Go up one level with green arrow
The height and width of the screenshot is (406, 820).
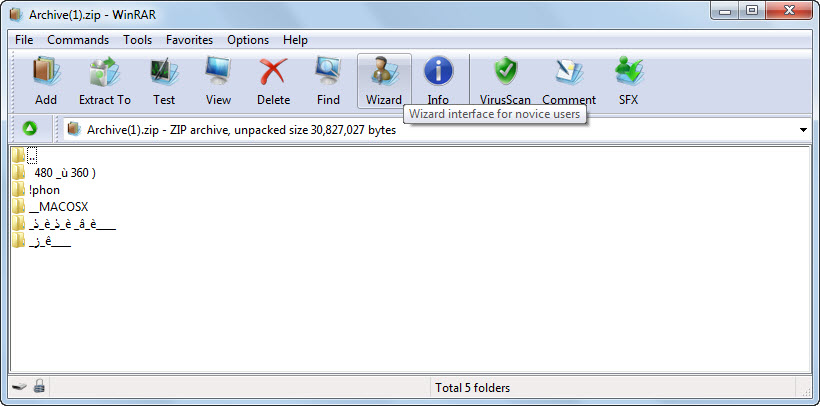click(30, 128)
